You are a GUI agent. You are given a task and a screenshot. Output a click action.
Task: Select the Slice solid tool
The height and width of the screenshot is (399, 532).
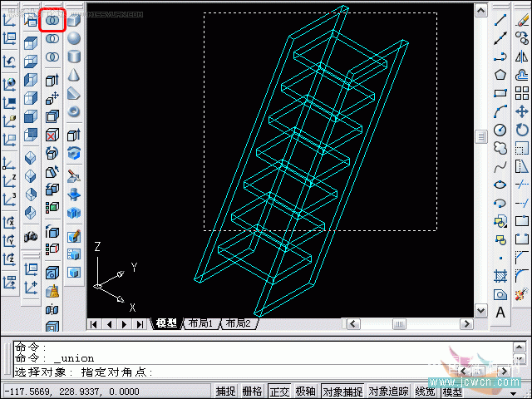pyautogui.click(x=74, y=176)
